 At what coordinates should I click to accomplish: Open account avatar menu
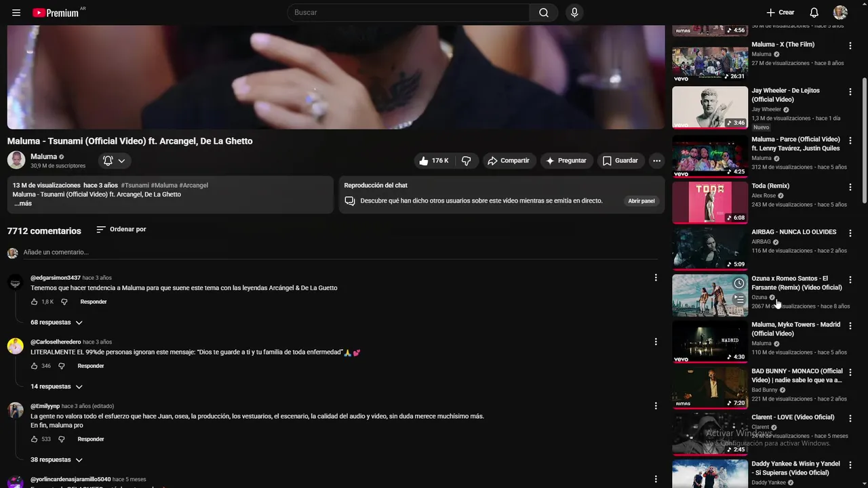840,12
